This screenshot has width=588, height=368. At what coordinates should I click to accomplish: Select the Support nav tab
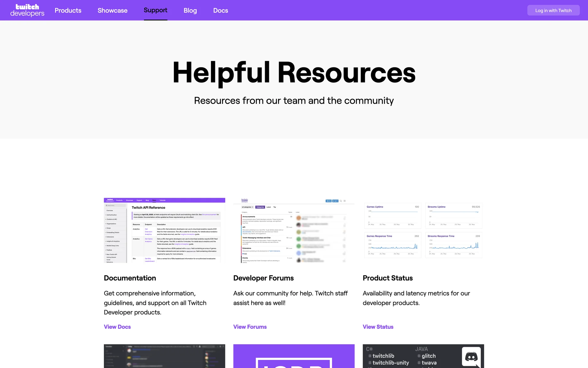coord(156,10)
